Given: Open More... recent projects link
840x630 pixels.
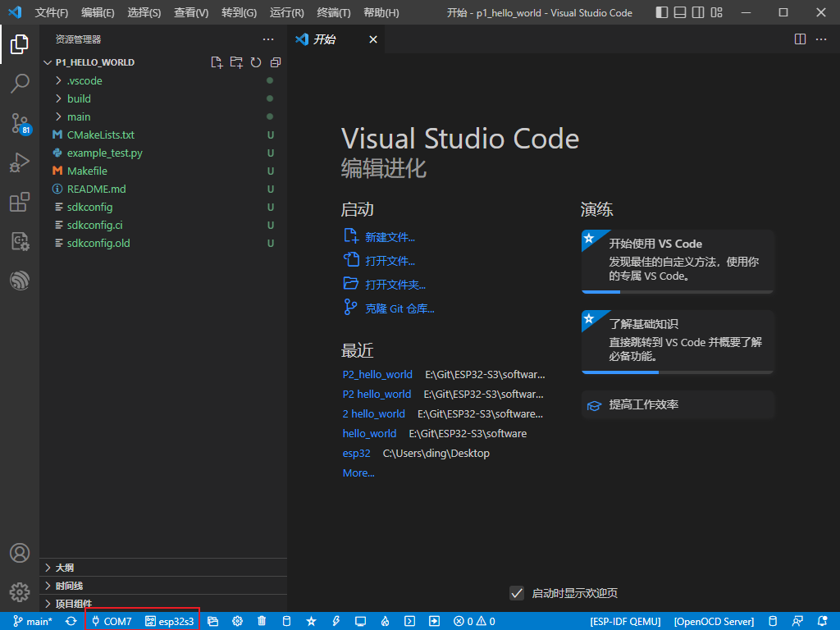Looking at the screenshot, I should coord(358,472).
